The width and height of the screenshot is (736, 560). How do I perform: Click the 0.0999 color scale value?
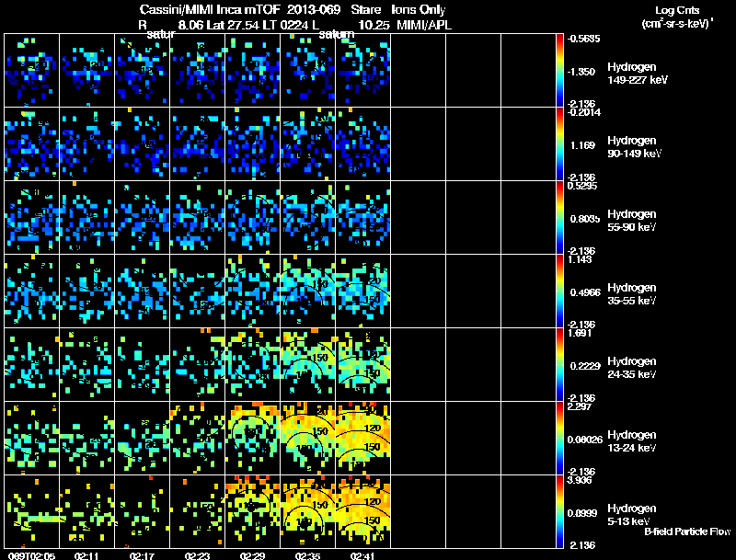[583, 513]
